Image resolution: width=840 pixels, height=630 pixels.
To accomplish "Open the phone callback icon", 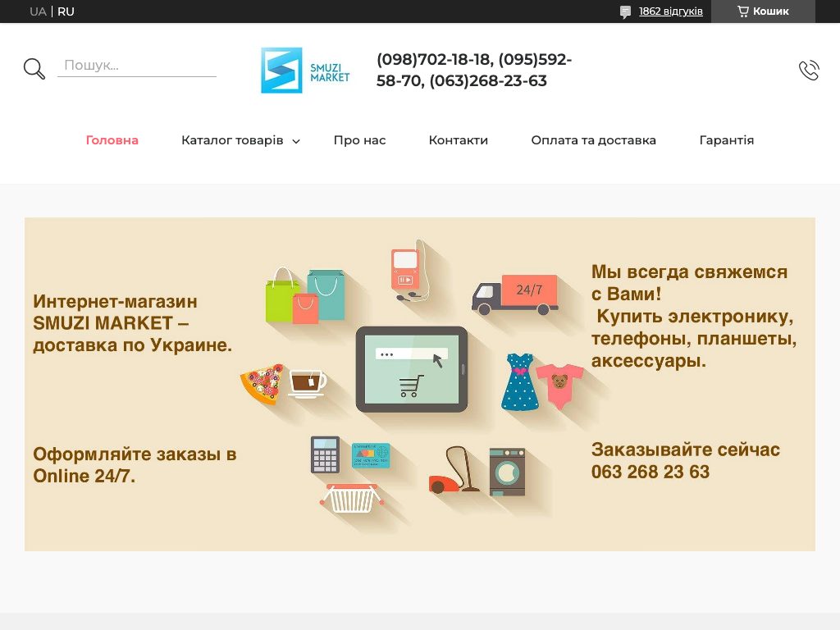I will pyautogui.click(x=809, y=71).
